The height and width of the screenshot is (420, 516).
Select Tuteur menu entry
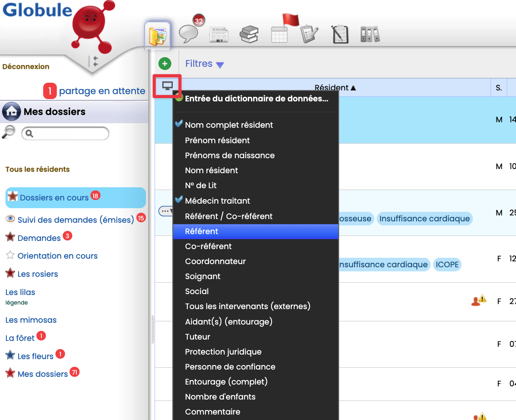tap(197, 337)
